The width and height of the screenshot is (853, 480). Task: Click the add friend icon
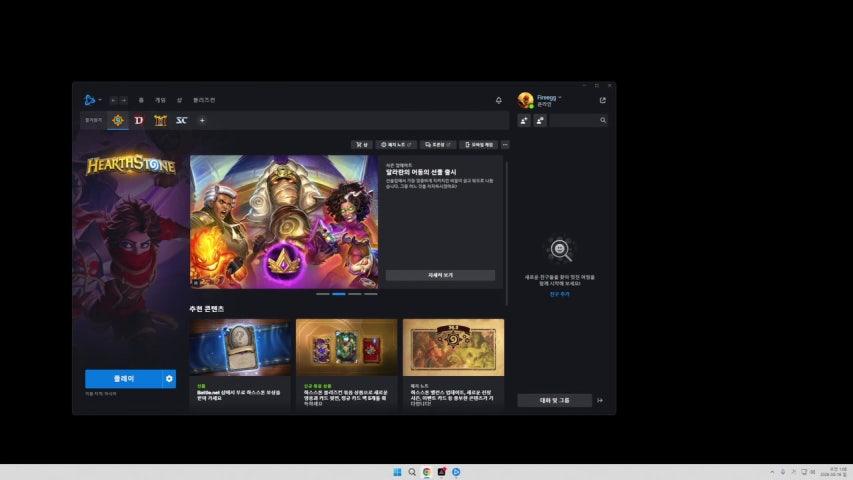[524, 120]
